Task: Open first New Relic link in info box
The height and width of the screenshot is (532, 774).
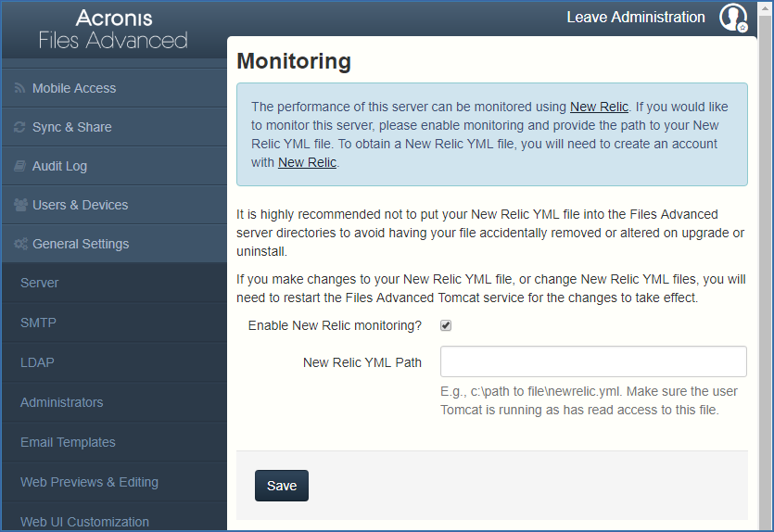Action: click(599, 108)
